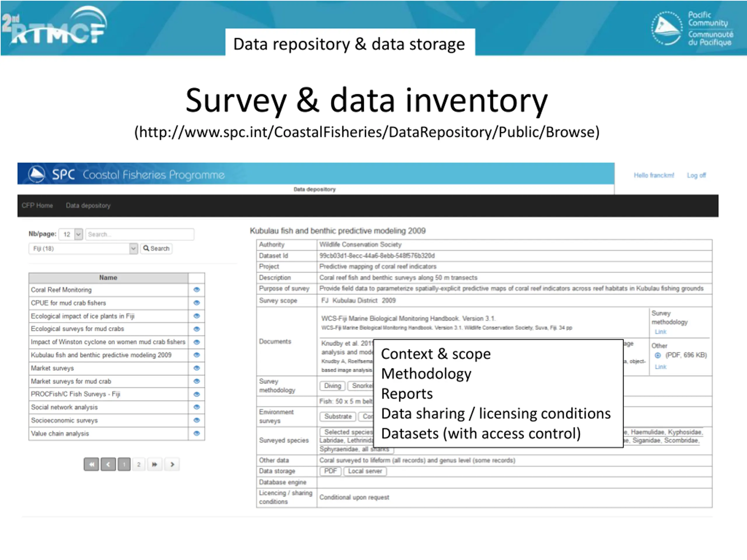The width and height of the screenshot is (747, 560).
Task: Click the 2nd RTMCF logo
Action: 54,26
